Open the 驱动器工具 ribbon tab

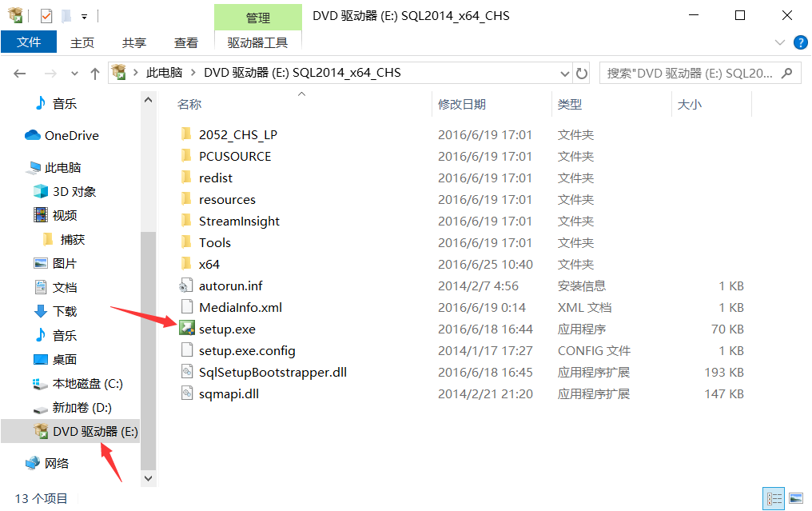pos(258,42)
